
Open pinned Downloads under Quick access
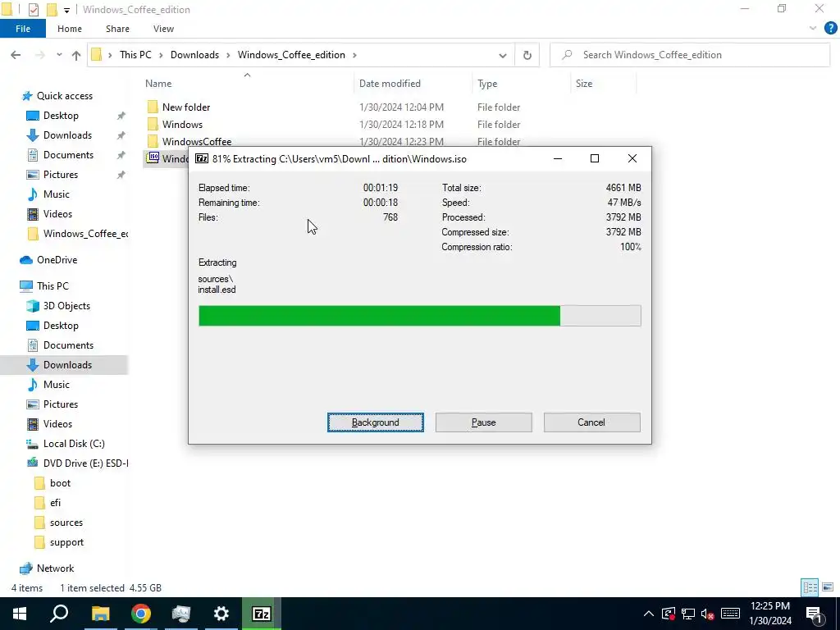pyautogui.click(x=67, y=135)
